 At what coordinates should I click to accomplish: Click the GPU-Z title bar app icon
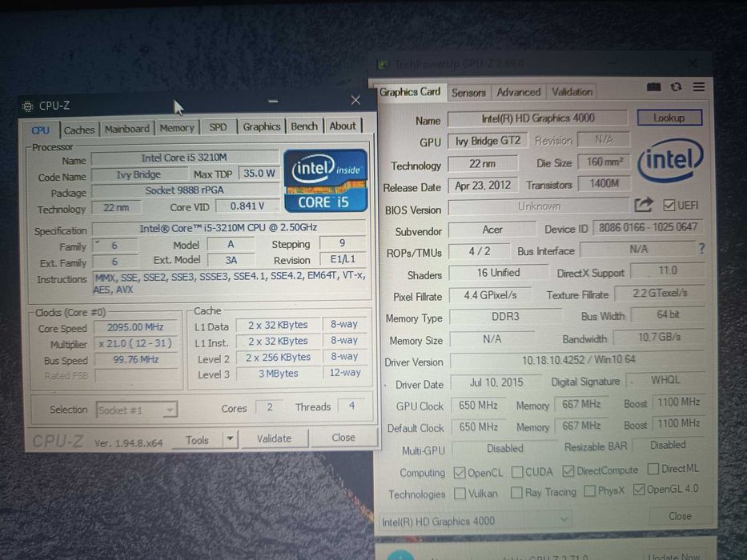[382, 64]
